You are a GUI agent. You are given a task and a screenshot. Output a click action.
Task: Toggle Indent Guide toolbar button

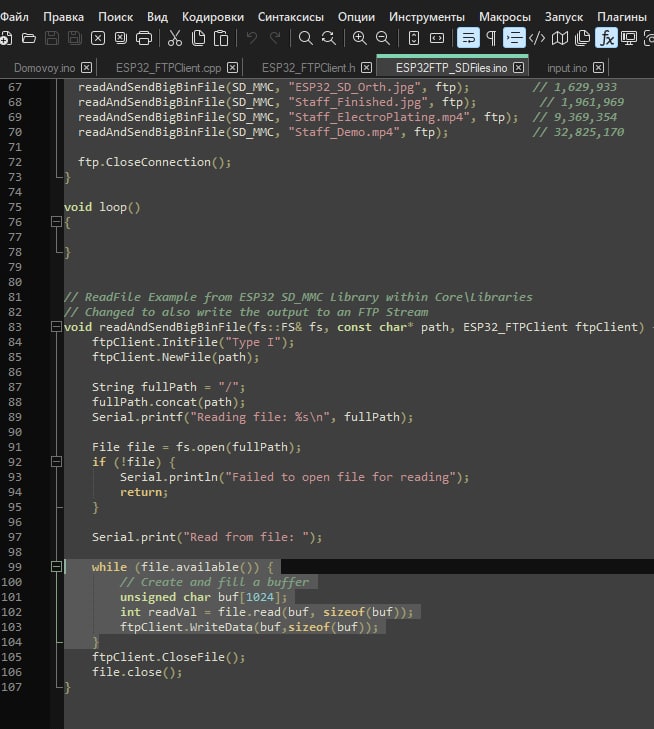point(514,38)
